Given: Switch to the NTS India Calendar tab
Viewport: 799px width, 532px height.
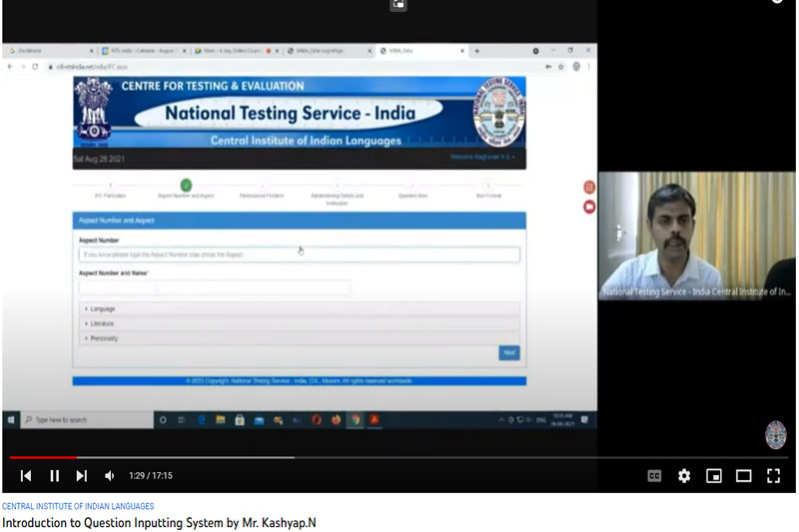Looking at the screenshot, I should (x=143, y=51).
